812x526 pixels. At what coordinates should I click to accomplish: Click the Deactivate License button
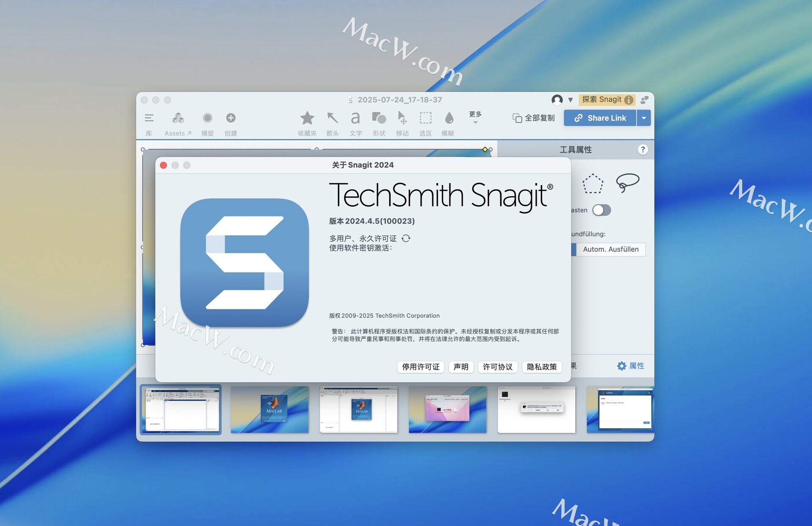point(421,367)
